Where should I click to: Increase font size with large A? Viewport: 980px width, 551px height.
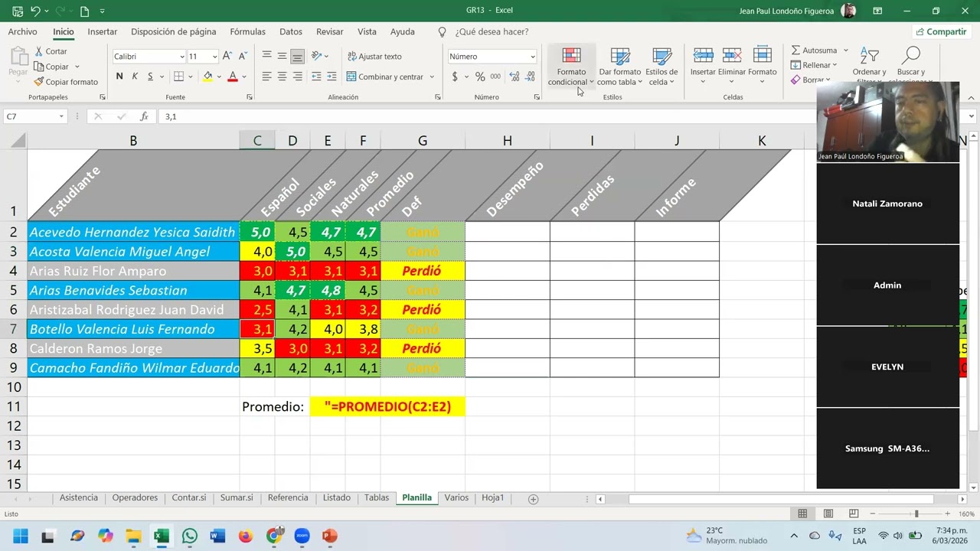tap(228, 56)
